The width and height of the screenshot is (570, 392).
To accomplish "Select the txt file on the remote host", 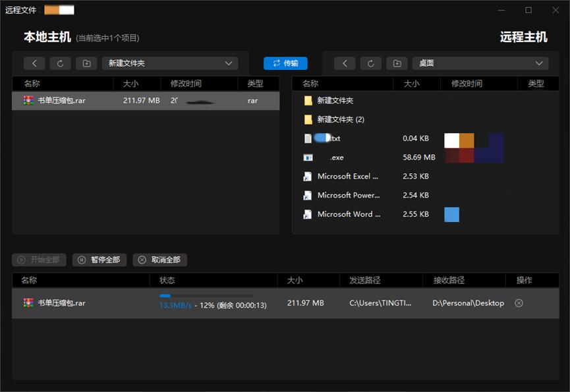I will pos(329,138).
